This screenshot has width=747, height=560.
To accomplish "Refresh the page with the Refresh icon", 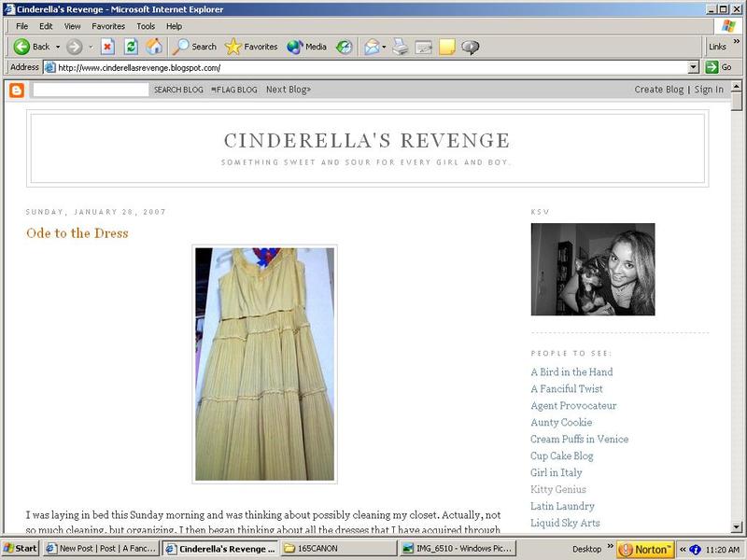I will [x=131, y=46].
